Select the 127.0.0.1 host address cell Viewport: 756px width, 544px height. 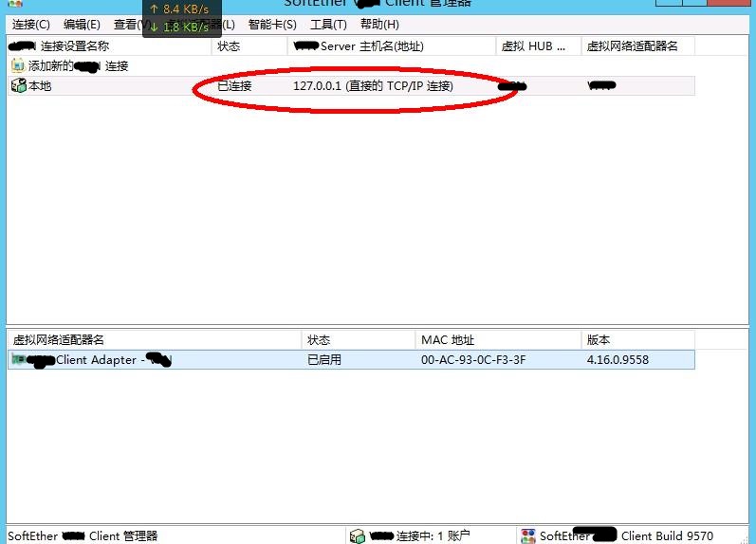pos(373,86)
